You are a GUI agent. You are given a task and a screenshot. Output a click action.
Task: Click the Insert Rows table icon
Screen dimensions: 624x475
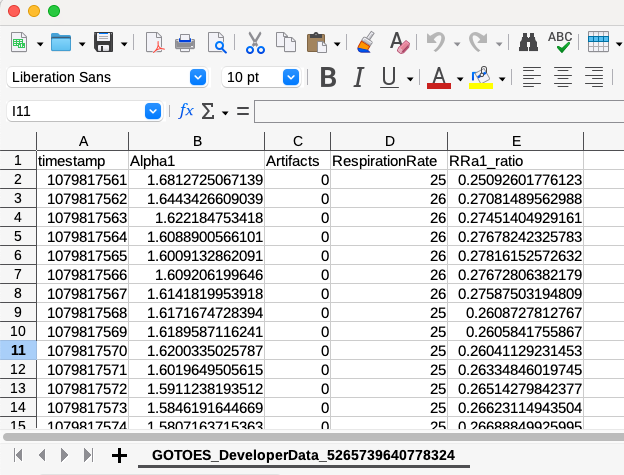599,42
